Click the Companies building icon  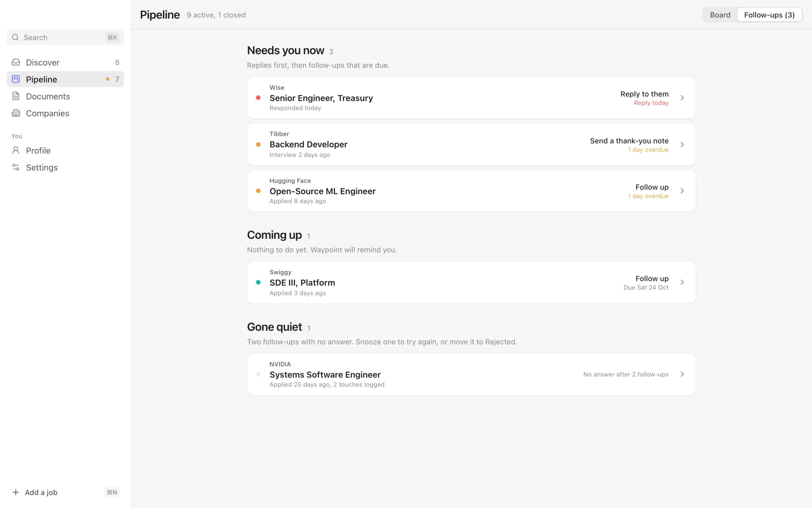tap(16, 113)
